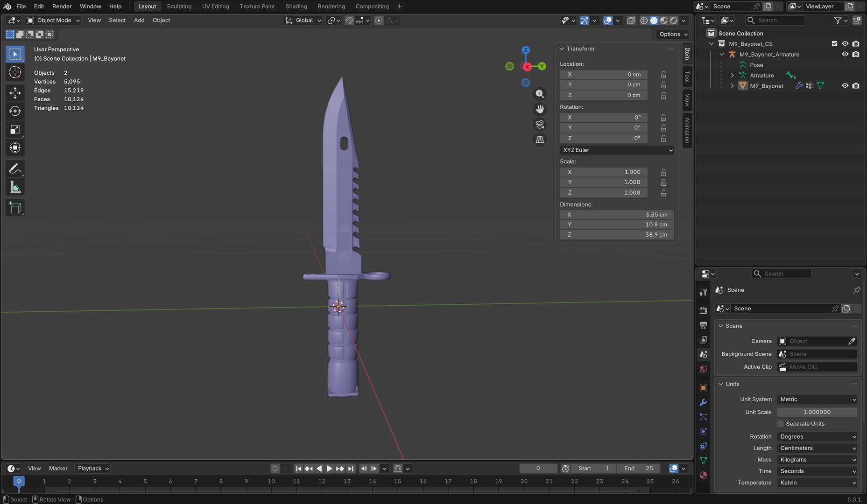
Task: Click the Scale X value field
Action: tap(604, 172)
